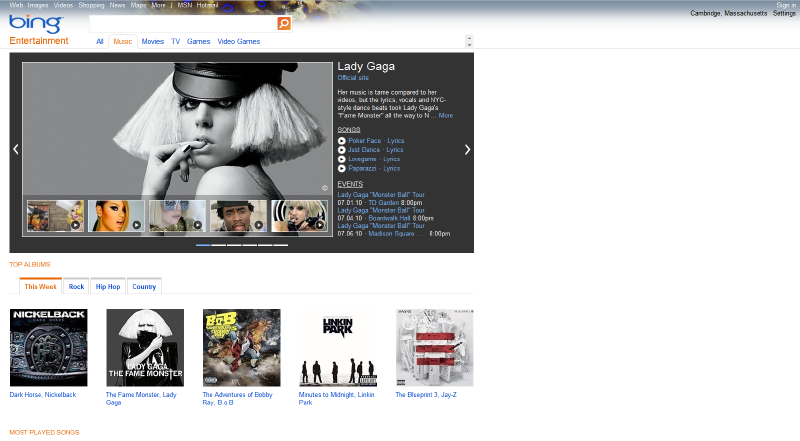800x441 pixels.
Task: Play the Poker Face song
Action: (x=342, y=141)
